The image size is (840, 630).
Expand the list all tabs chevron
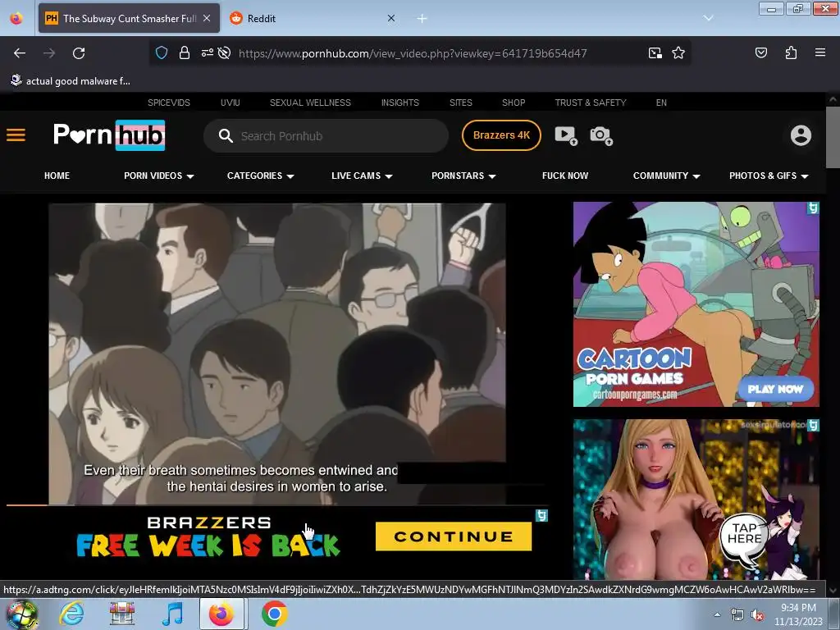pyautogui.click(x=708, y=18)
